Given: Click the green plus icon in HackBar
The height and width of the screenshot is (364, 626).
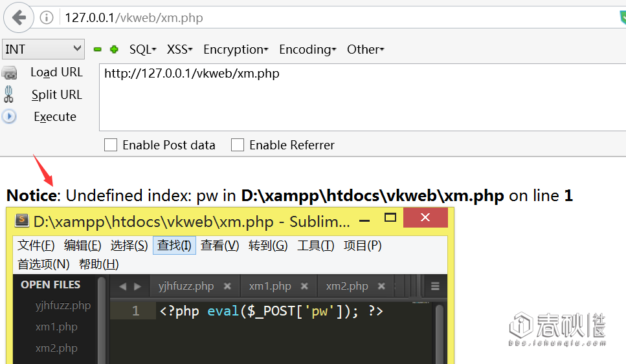Looking at the screenshot, I should [114, 49].
